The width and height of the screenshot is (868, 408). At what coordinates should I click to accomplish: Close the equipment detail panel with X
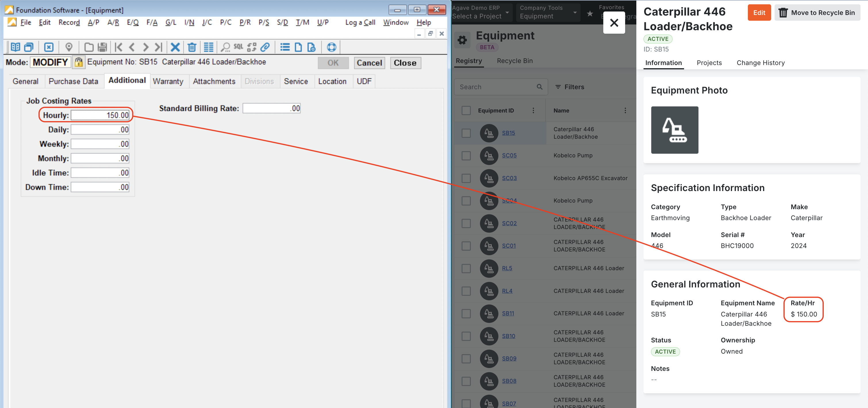click(614, 23)
